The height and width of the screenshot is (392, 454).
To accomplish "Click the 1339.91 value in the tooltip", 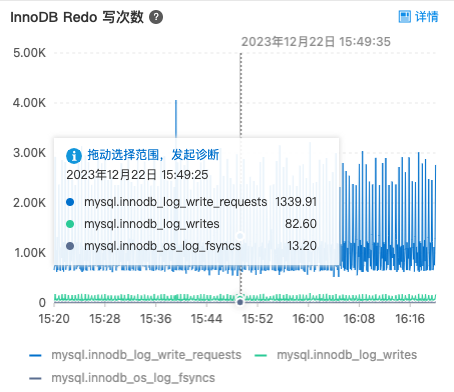I will (296, 202).
